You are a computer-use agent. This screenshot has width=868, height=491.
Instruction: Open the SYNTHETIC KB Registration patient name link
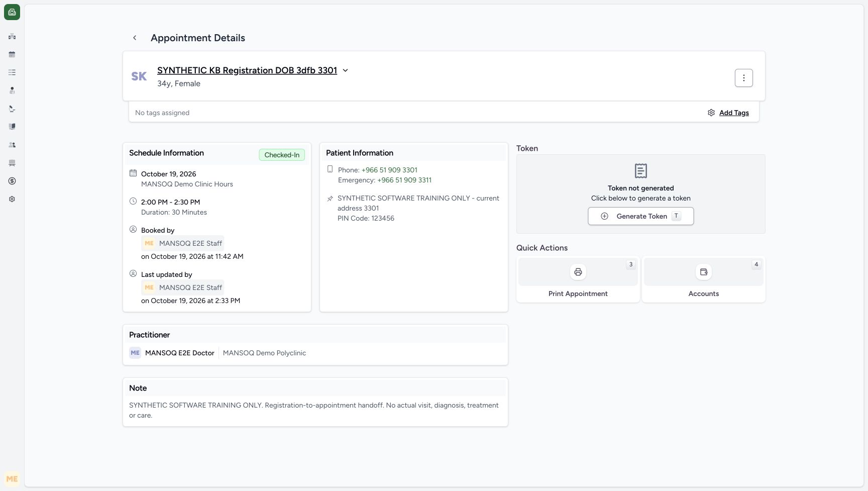(247, 70)
